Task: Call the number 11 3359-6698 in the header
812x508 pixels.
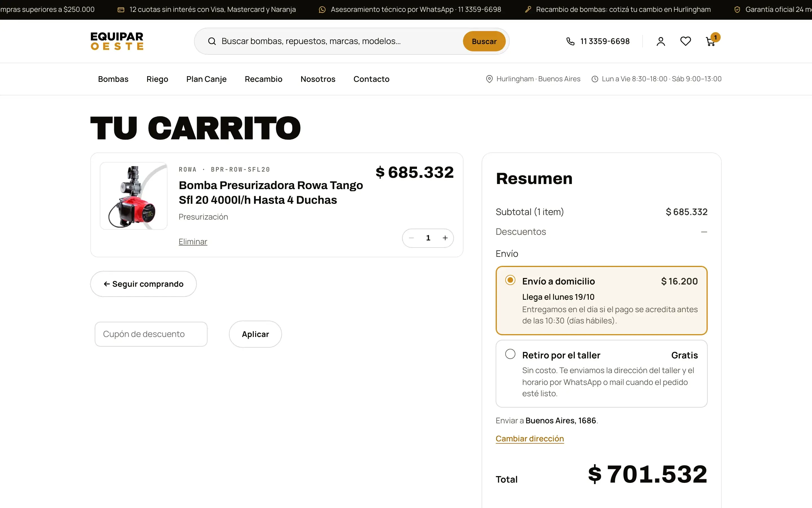Action: tap(605, 41)
